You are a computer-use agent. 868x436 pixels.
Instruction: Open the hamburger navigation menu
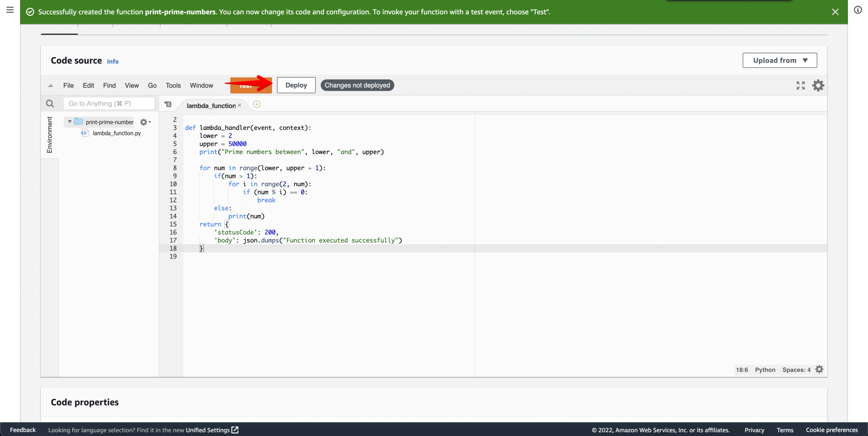click(10, 10)
